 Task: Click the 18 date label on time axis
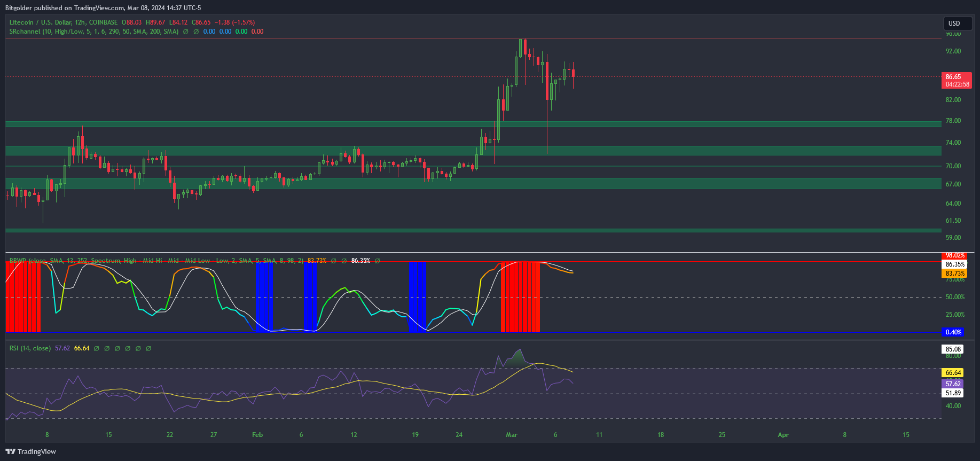[x=661, y=435]
